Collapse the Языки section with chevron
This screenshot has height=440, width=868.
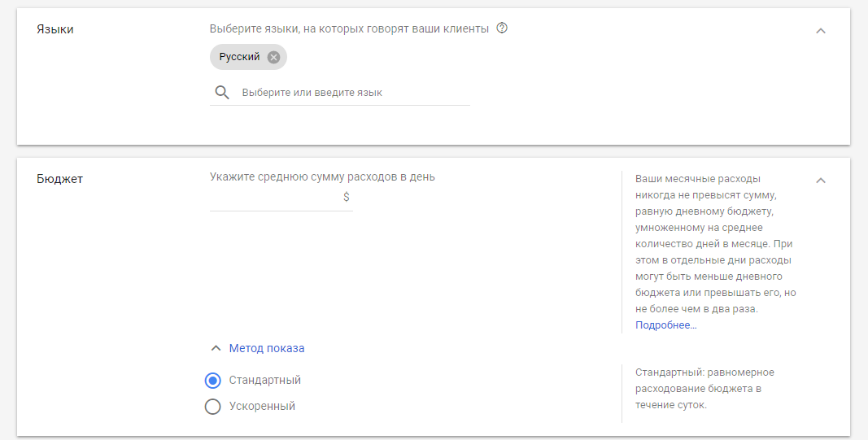coord(821,31)
